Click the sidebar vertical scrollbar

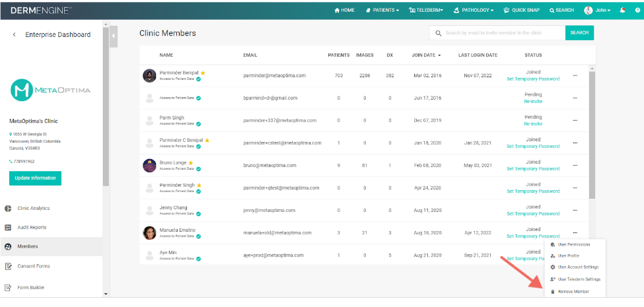(x=106, y=107)
